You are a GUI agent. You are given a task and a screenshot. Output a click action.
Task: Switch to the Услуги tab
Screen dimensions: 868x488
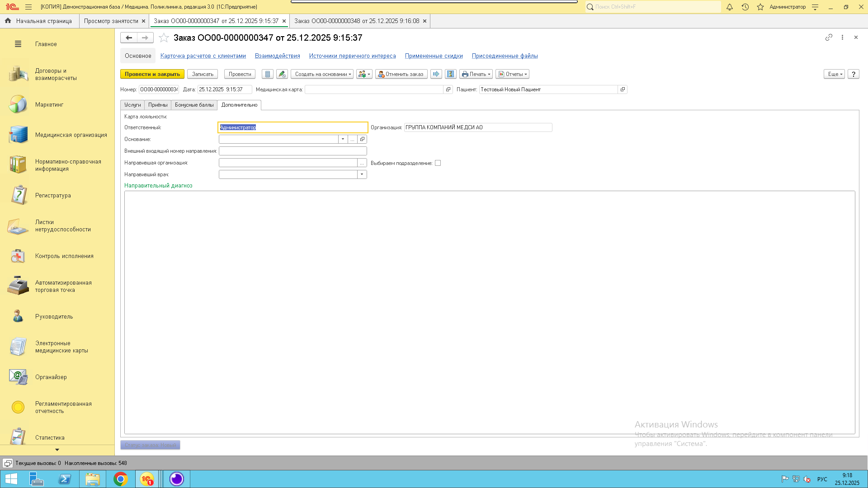click(132, 105)
